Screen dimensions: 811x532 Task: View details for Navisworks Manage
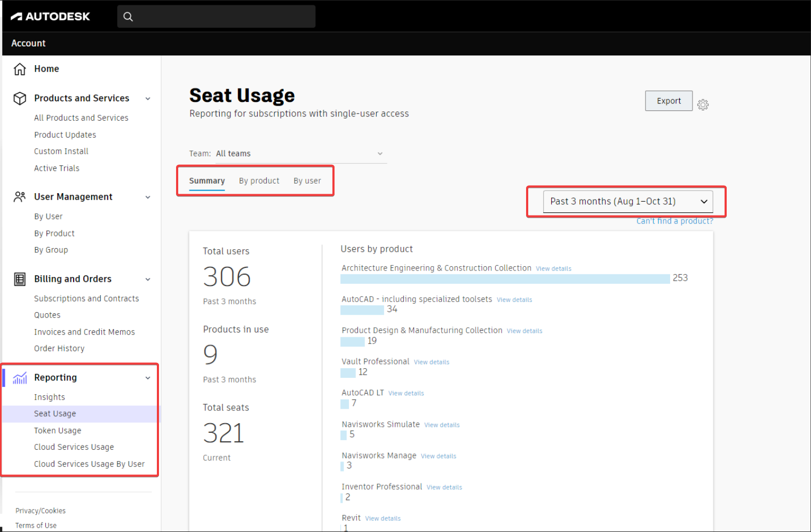tap(439, 456)
